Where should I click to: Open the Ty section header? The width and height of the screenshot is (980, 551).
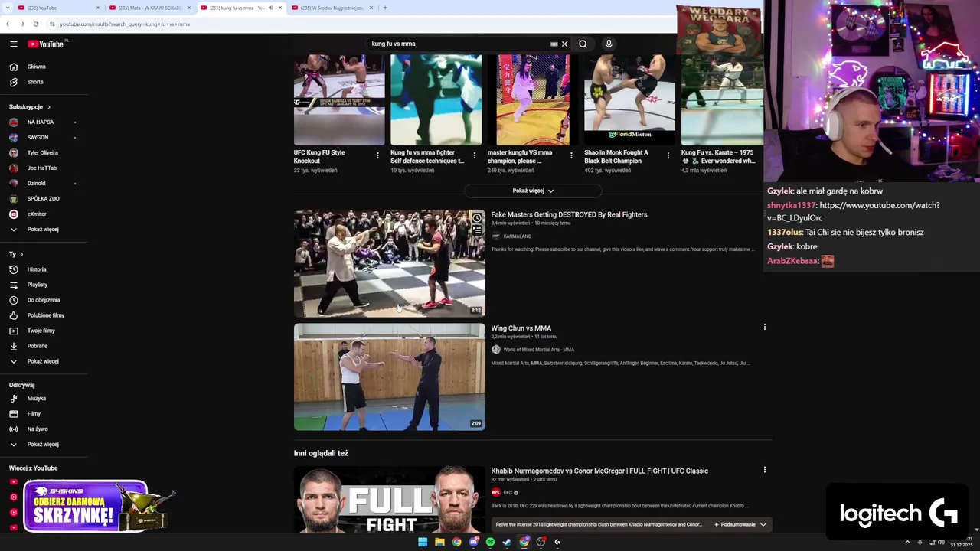16,254
